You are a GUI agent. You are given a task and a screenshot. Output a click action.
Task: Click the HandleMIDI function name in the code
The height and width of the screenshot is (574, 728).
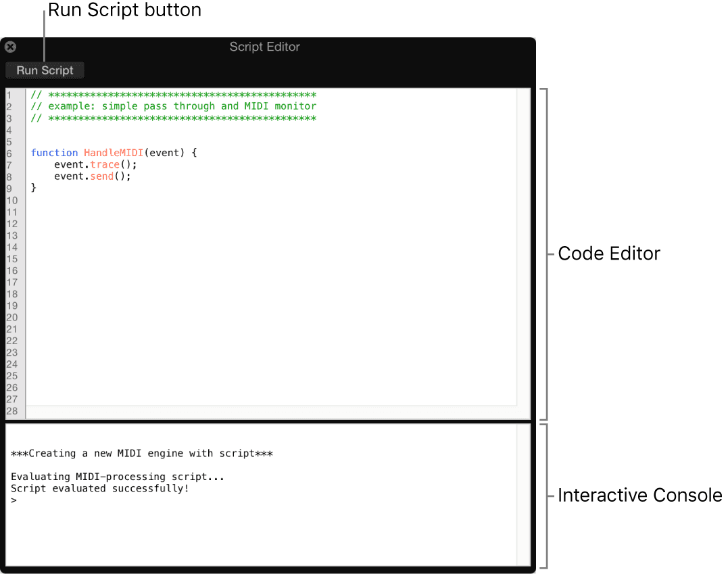click(113, 152)
